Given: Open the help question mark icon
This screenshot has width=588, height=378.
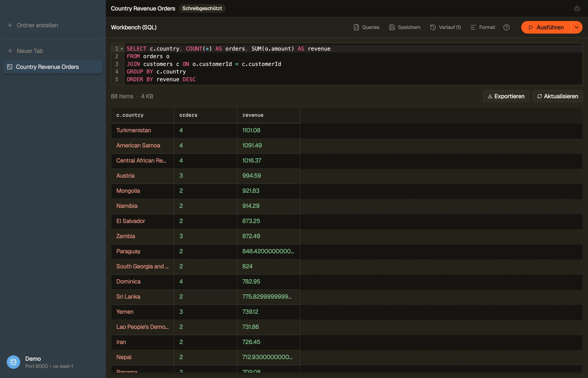Looking at the screenshot, I should point(507,27).
